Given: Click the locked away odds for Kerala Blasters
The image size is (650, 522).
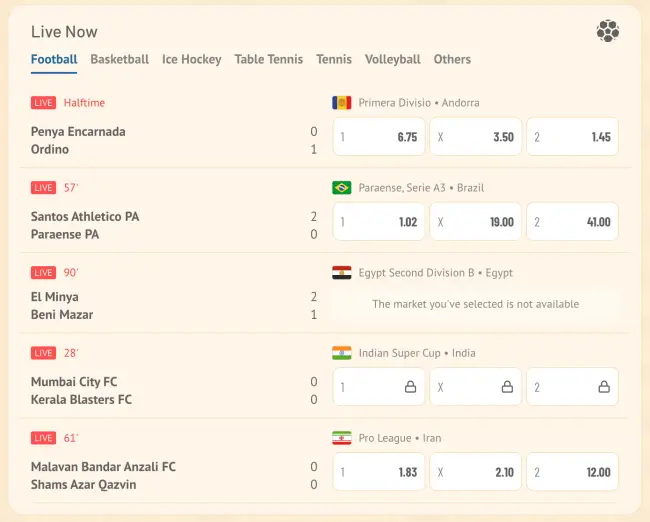Looking at the screenshot, I should pos(572,387).
